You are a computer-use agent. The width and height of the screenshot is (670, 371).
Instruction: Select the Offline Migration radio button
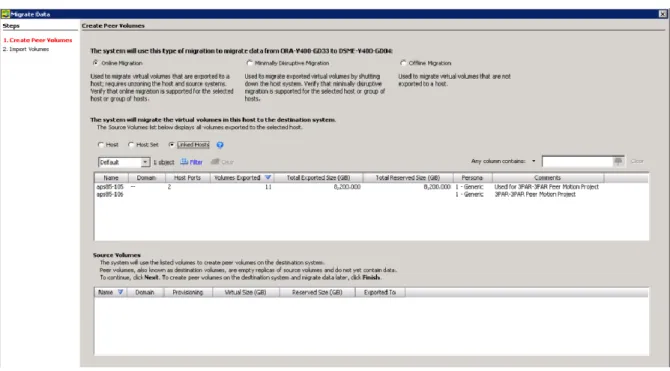(403, 63)
